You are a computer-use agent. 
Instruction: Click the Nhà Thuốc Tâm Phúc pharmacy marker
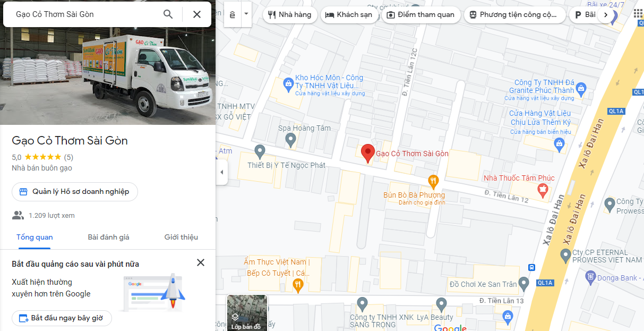point(543,189)
